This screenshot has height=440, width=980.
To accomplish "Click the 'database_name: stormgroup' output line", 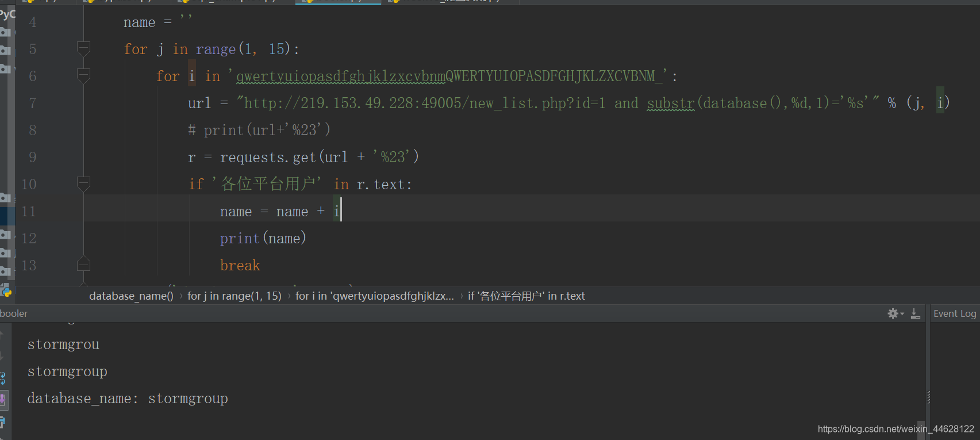I will tap(128, 399).
